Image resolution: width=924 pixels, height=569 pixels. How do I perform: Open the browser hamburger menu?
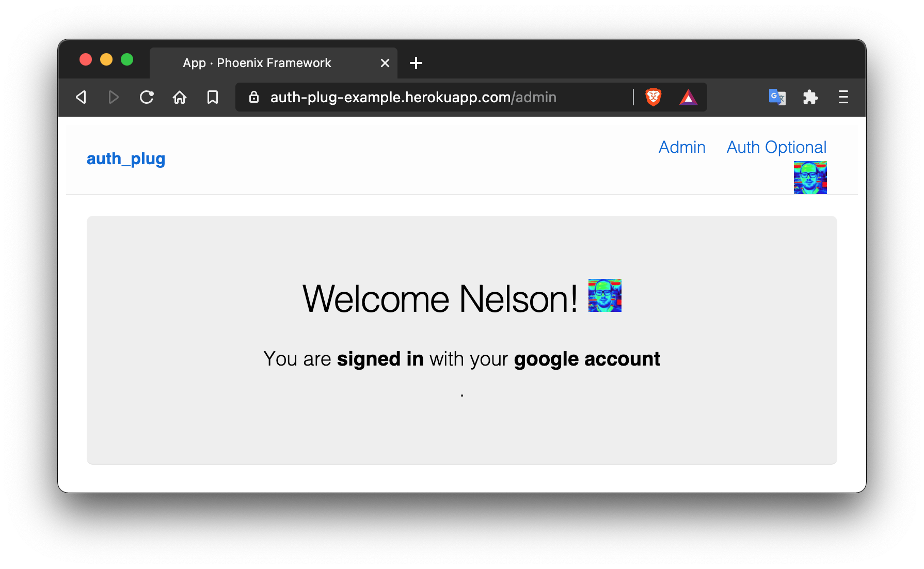tap(843, 97)
